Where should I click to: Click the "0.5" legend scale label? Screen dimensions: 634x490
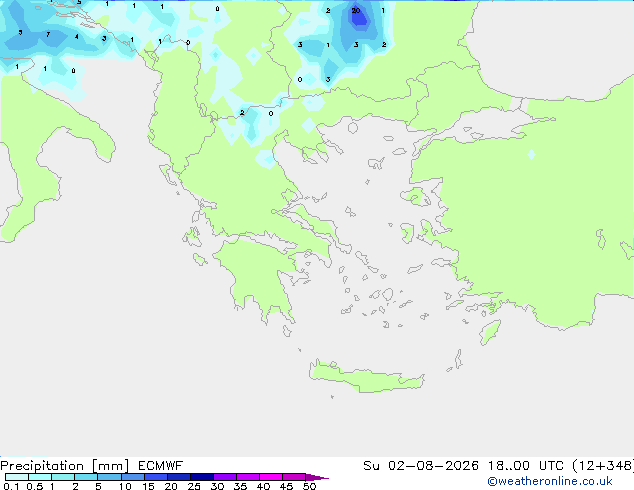[x=35, y=486]
